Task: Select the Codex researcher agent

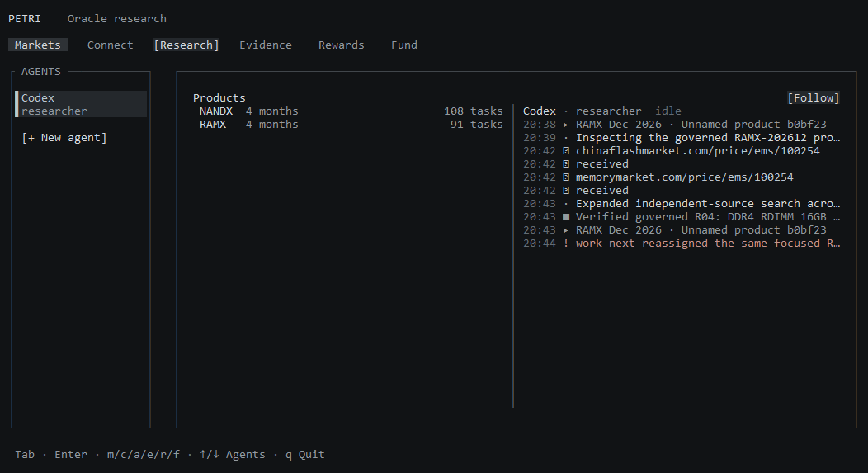Action: click(81, 104)
